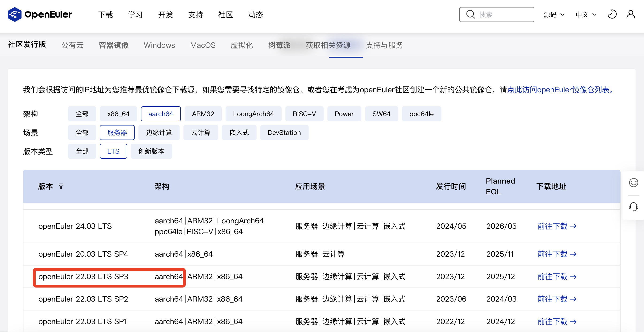Select the RISC-V architecture chip
This screenshot has width=644, height=332.
[x=304, y=114]
